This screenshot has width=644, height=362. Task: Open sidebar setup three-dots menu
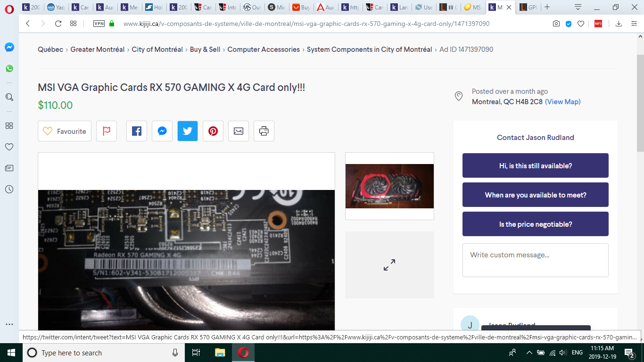pos(9,324)
